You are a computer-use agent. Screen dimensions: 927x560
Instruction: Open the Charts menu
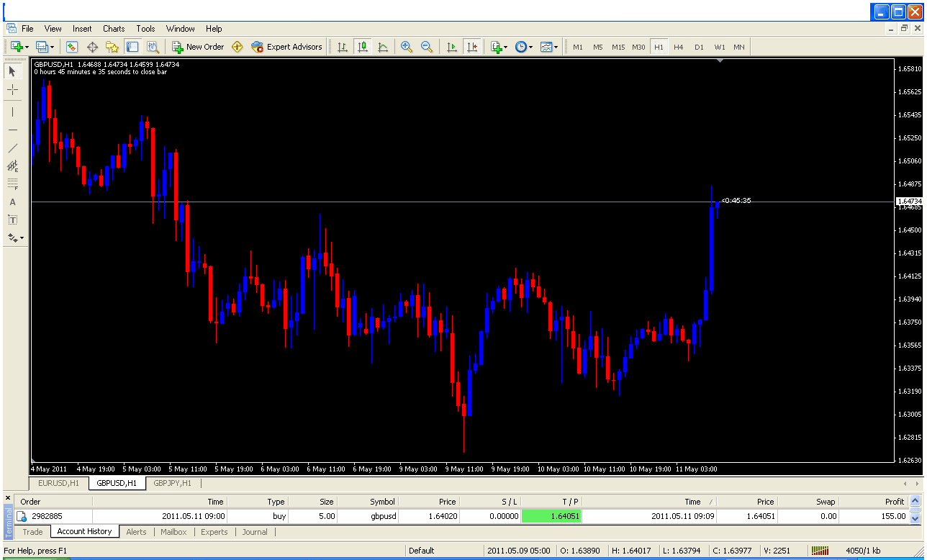coord(114,29)
